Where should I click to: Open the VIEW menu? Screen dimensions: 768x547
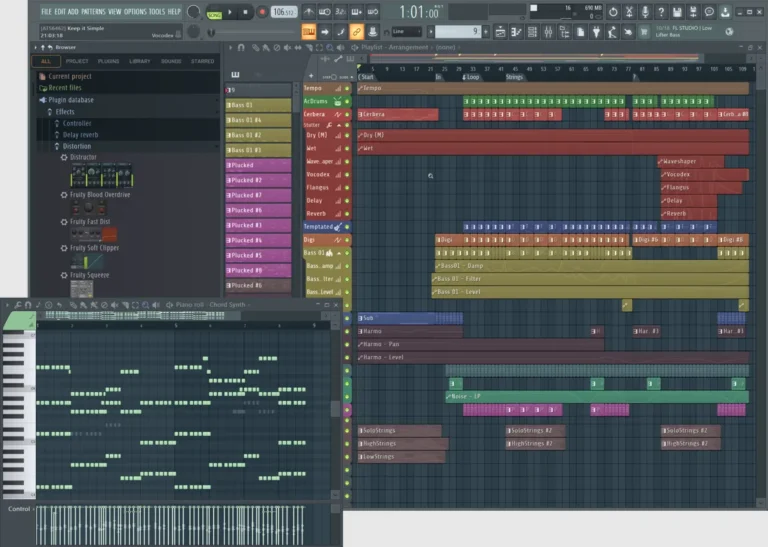click(x=114, y=11)
